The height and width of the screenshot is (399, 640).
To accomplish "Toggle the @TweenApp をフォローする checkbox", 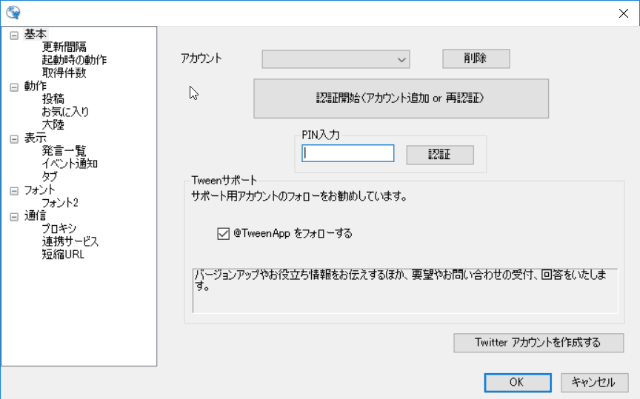I will [x=223, y=234].
